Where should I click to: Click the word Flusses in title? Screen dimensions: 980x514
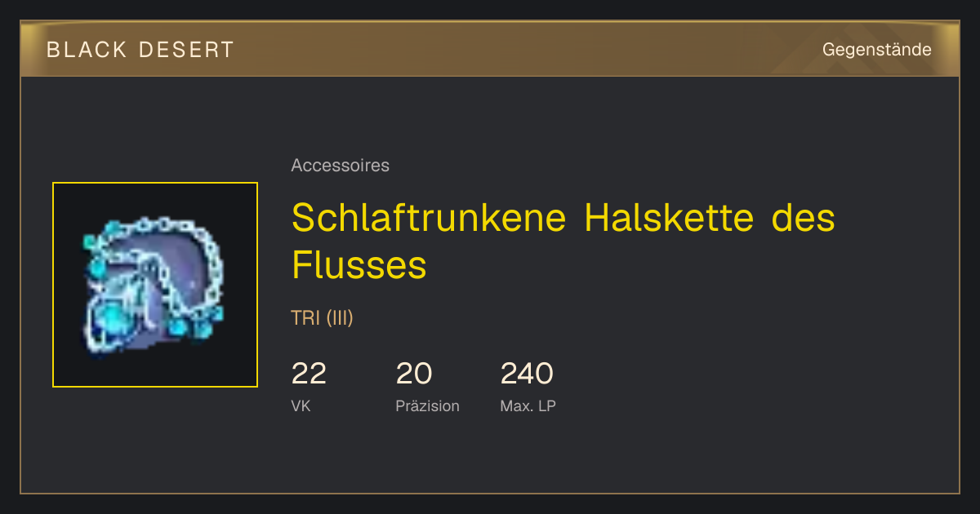(x=359, y=265)
